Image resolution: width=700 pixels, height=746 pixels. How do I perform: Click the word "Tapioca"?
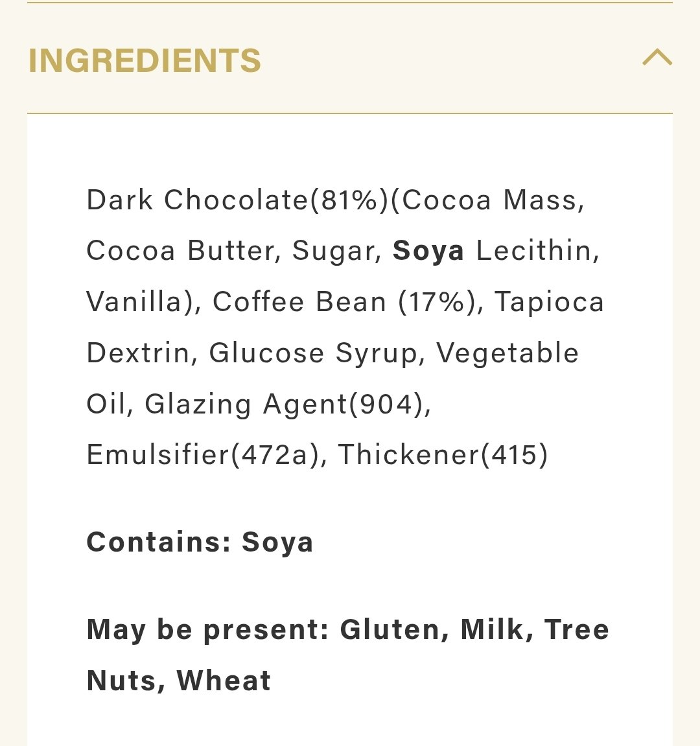tap(549, 302)
